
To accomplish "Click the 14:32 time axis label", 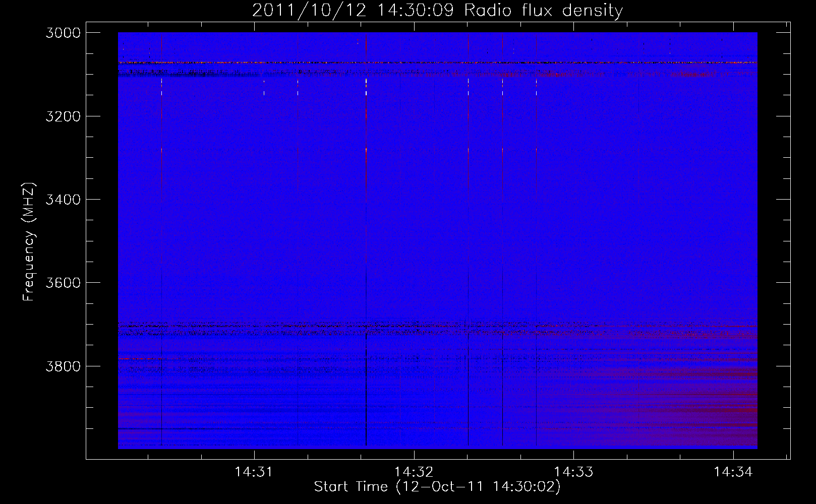I will pyautogui.click(x=414, y=472).
